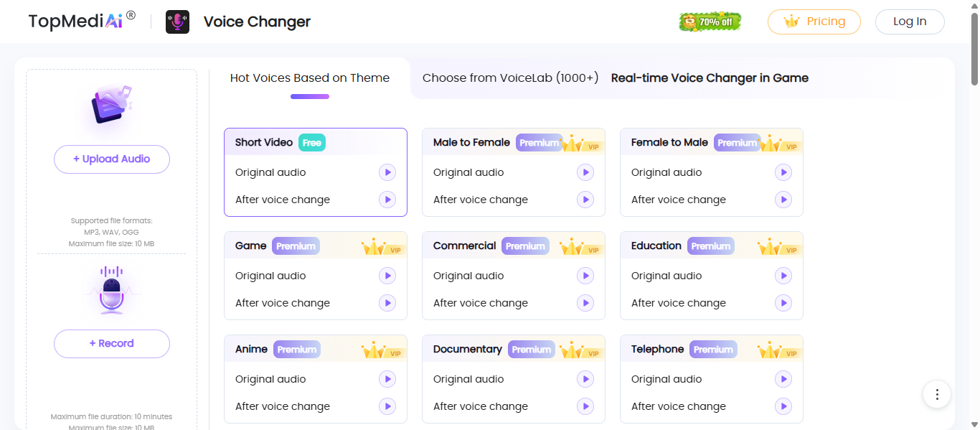Click the microphone recording illustration icon
The height and width of the screenshot is (430, 980).
click(x=111, y=291)
